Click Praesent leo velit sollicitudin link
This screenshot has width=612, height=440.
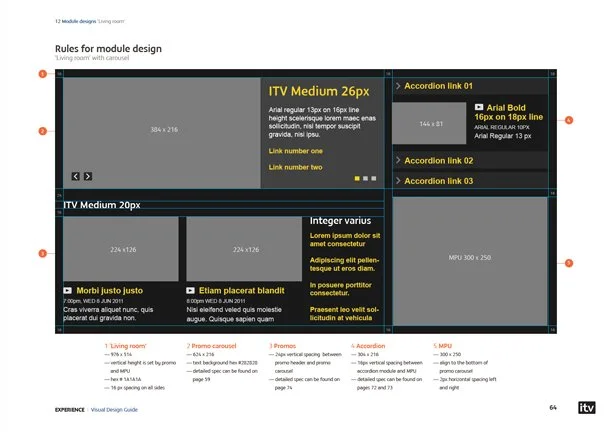[x=344, y=314]
